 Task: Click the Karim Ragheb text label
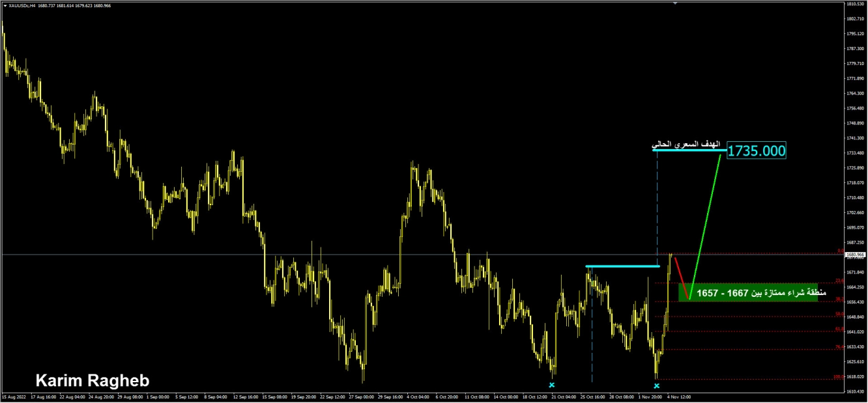coord(92,381)
